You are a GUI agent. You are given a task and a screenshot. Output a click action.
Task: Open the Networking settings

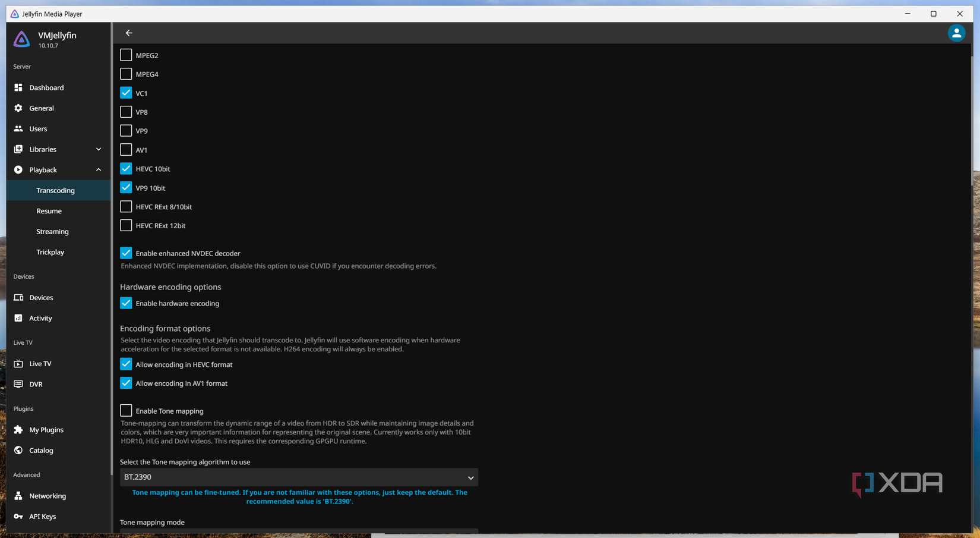[47, 496]
